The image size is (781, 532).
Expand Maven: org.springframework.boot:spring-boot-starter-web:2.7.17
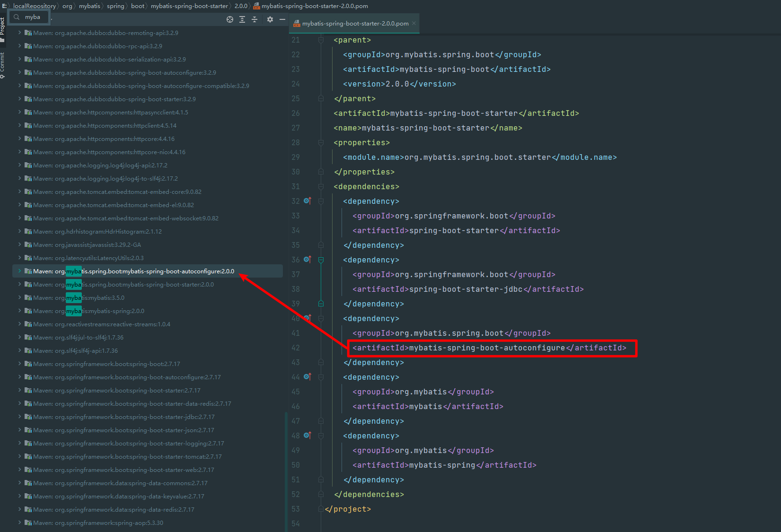click(19, 470)
